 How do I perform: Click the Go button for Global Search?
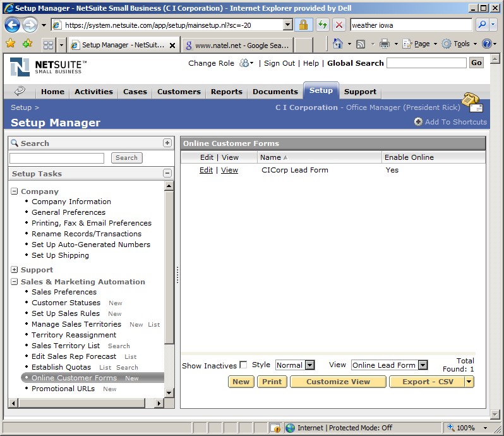pos(476,63)
